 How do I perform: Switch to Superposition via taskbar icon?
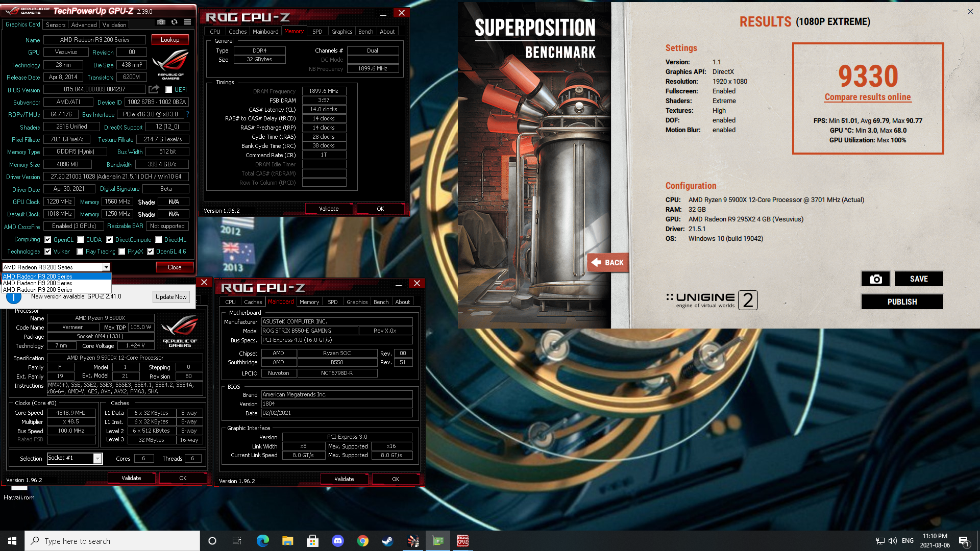pyautogui.click(x=413, y=541)
